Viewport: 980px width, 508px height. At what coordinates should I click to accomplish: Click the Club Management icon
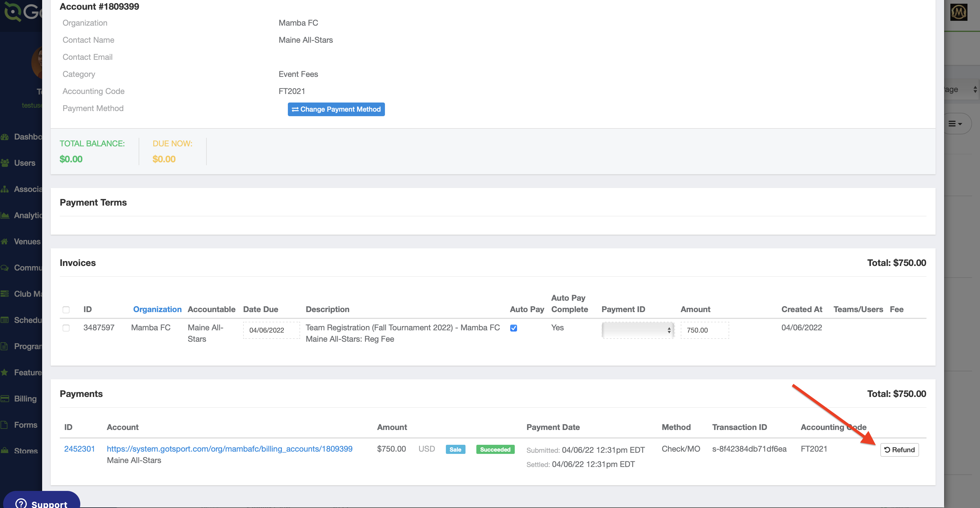pyautogui.click(x=5, y=294)
